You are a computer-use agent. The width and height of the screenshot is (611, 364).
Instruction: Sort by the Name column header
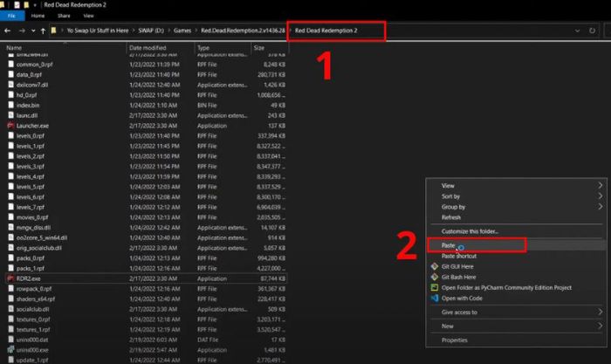[x=14, y=47]
